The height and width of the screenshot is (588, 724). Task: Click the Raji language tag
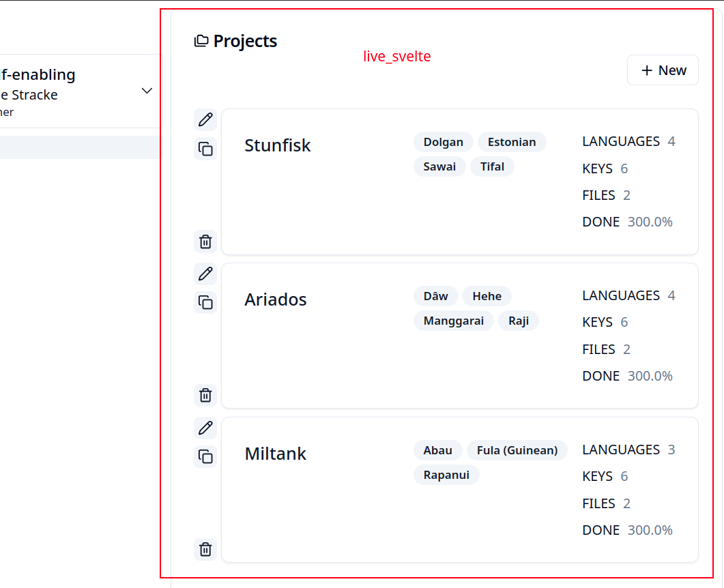click(519, 321)
